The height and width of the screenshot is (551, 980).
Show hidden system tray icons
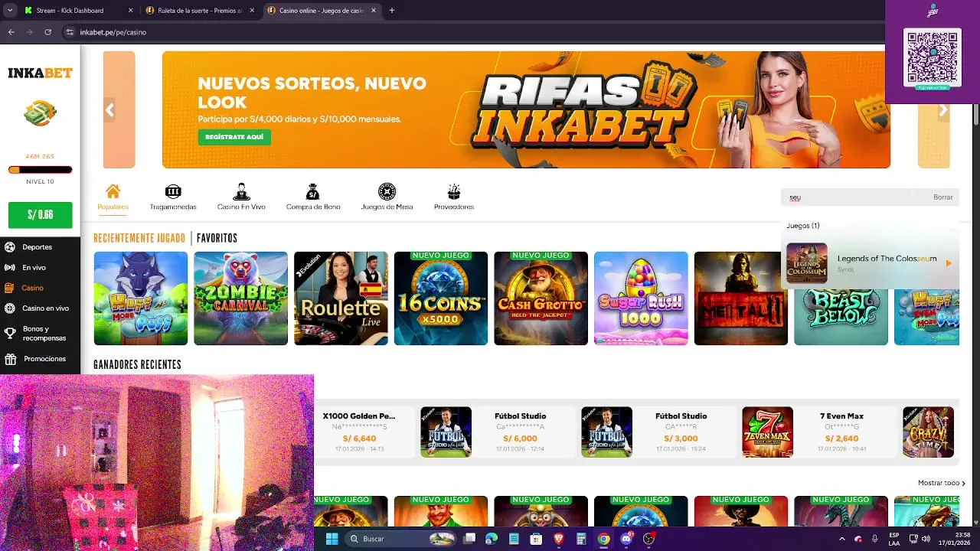point(842,539)
